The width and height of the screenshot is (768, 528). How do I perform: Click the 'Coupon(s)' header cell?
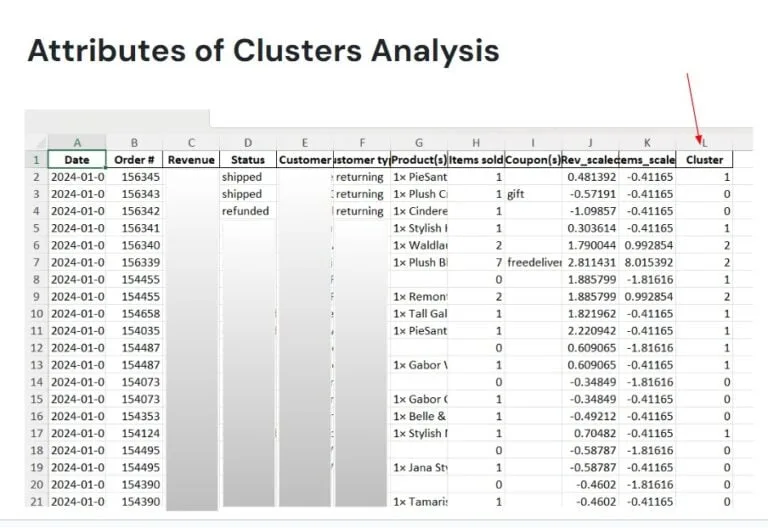pos(533,160)
